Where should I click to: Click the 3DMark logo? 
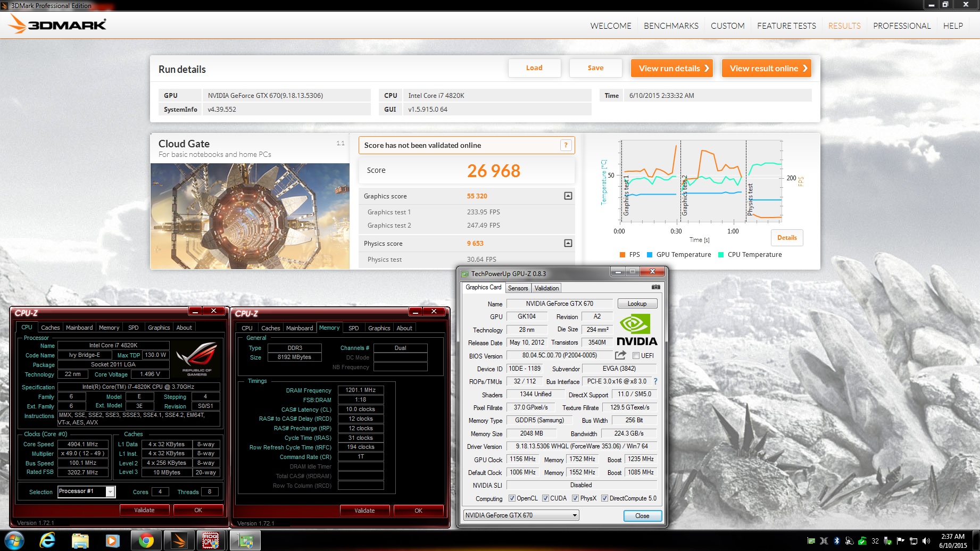(57, 24)
